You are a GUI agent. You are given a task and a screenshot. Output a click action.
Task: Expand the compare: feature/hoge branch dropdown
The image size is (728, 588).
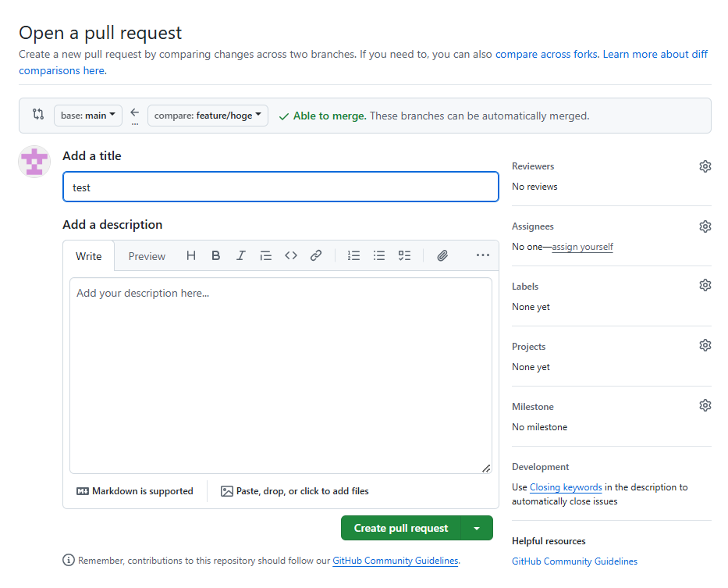[208, 116]
